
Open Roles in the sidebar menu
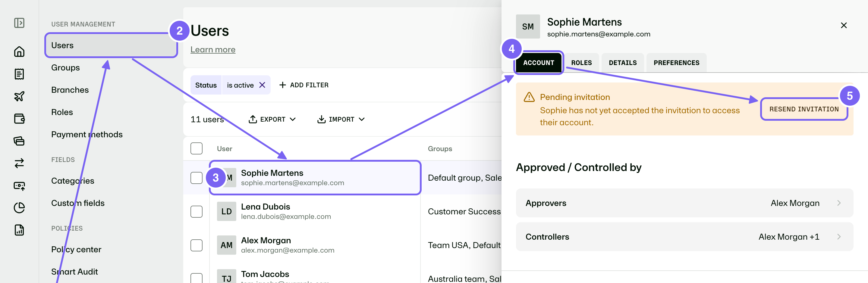click(62, 112)
